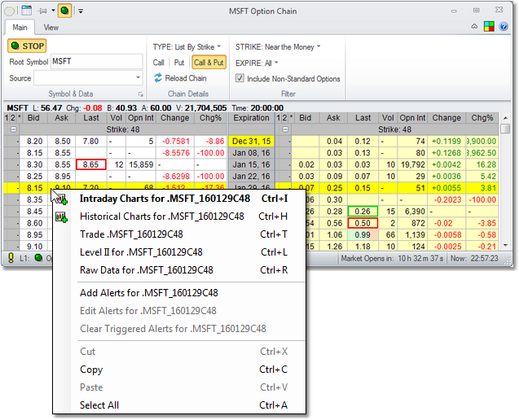This screenshot has width=519, height=420.
Task: Click the pin window icon
Action: tap(42, 11)
